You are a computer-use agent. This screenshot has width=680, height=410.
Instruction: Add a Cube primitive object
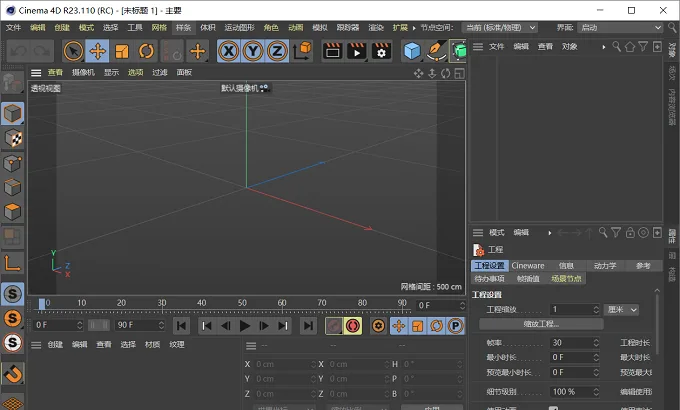(x=412, y=51)
